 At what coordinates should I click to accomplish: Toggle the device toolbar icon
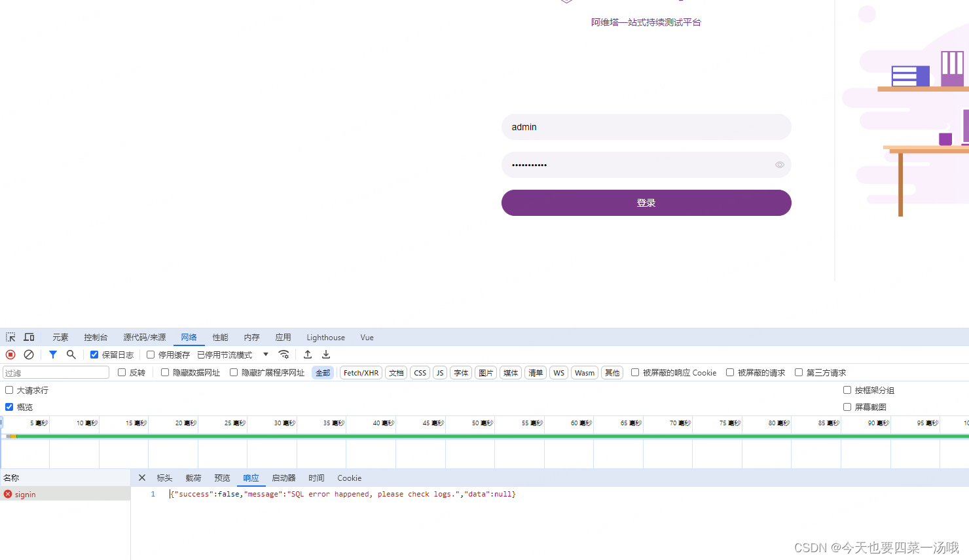point(29,337)
